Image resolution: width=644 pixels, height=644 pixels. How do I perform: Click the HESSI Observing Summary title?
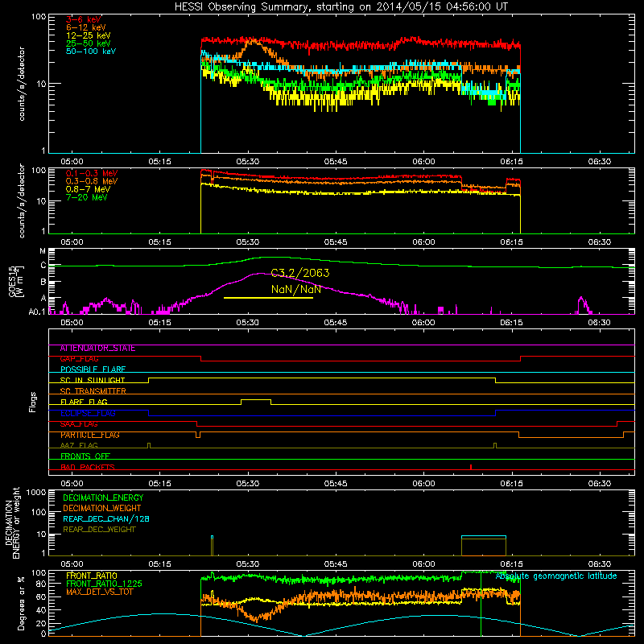click(341, 6)
